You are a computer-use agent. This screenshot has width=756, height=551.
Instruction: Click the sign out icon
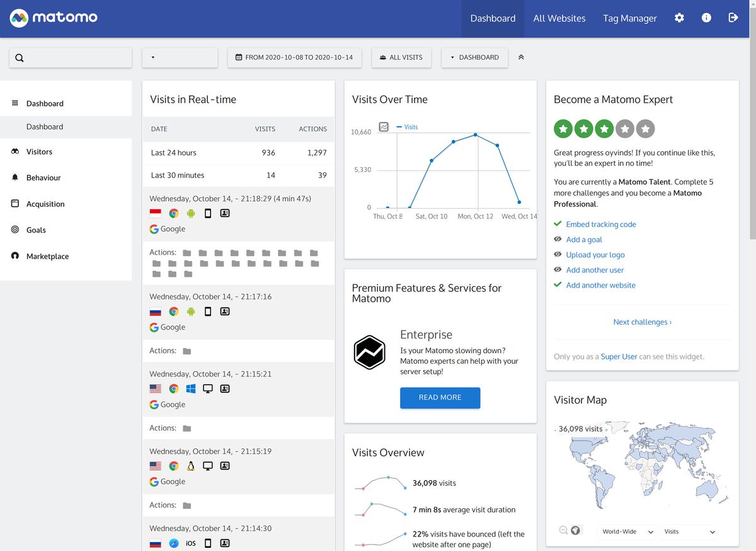(x=733, y=18)
